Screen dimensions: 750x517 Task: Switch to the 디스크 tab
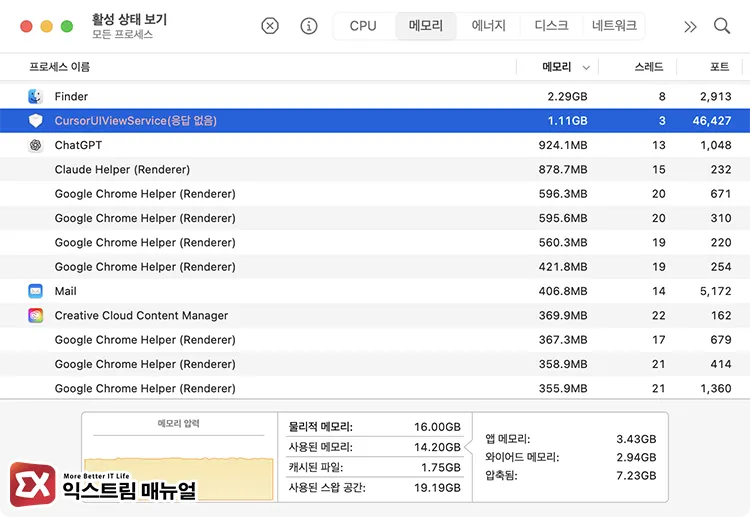point(551,26)
